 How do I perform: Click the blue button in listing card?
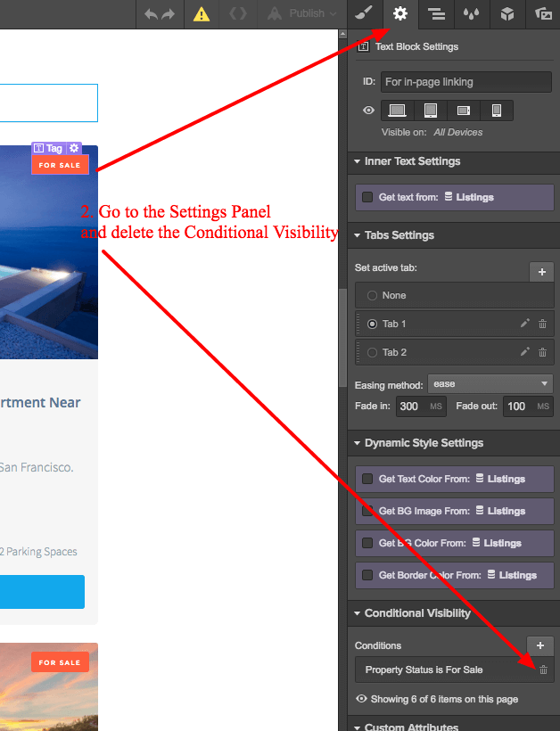[42, 592]
